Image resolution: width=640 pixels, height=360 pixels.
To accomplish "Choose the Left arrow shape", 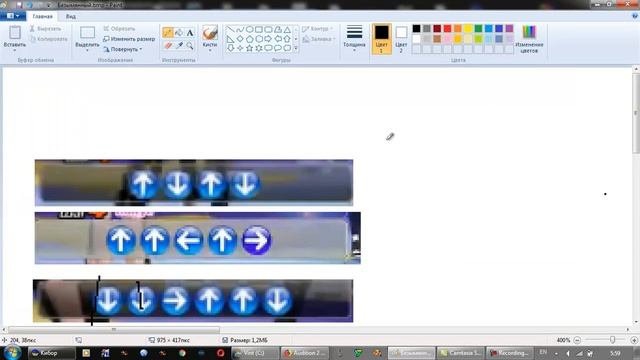I will 278,39.
